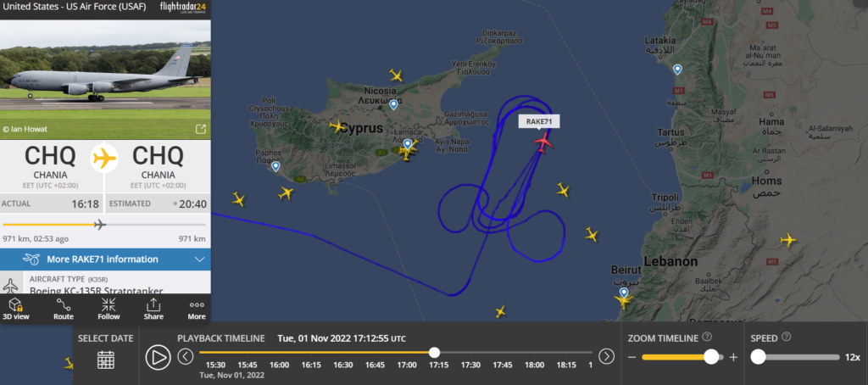Expand More RAKE71 information

[105, 259]
